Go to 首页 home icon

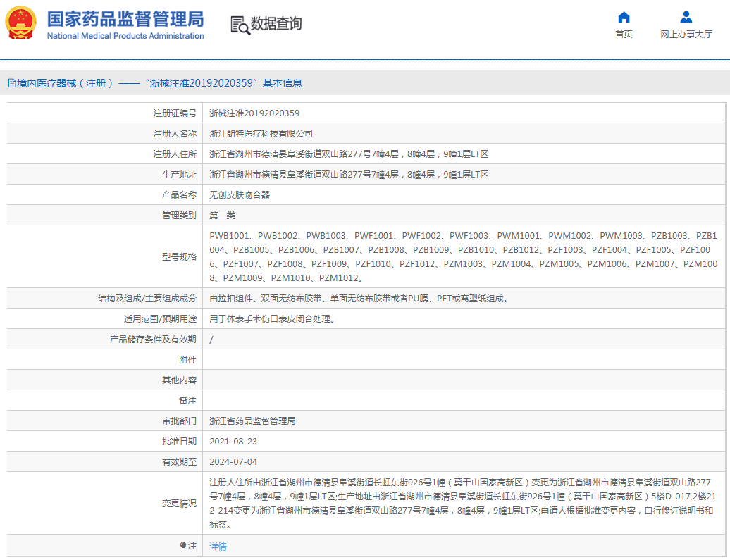(624, 18)
